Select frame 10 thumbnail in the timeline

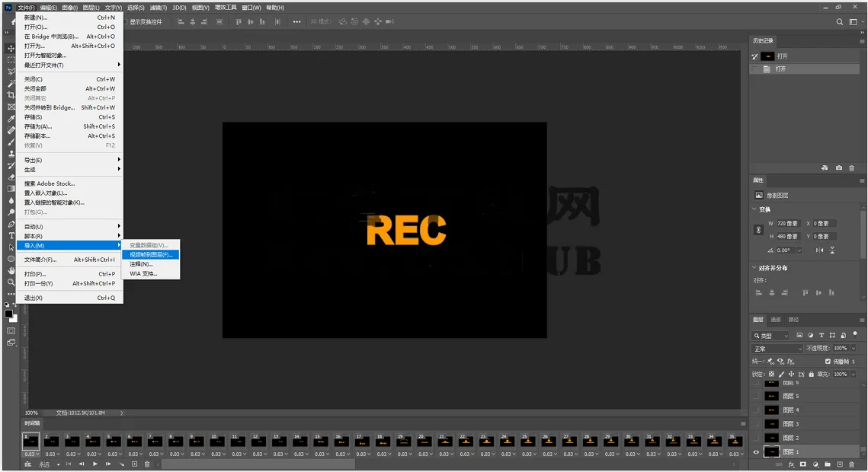[217, 442]
